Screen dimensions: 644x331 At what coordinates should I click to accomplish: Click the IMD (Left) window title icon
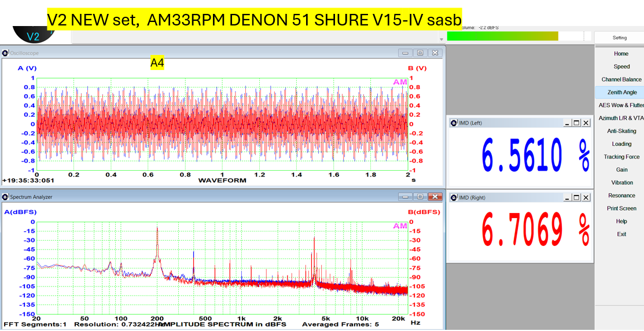coord(454,123)
